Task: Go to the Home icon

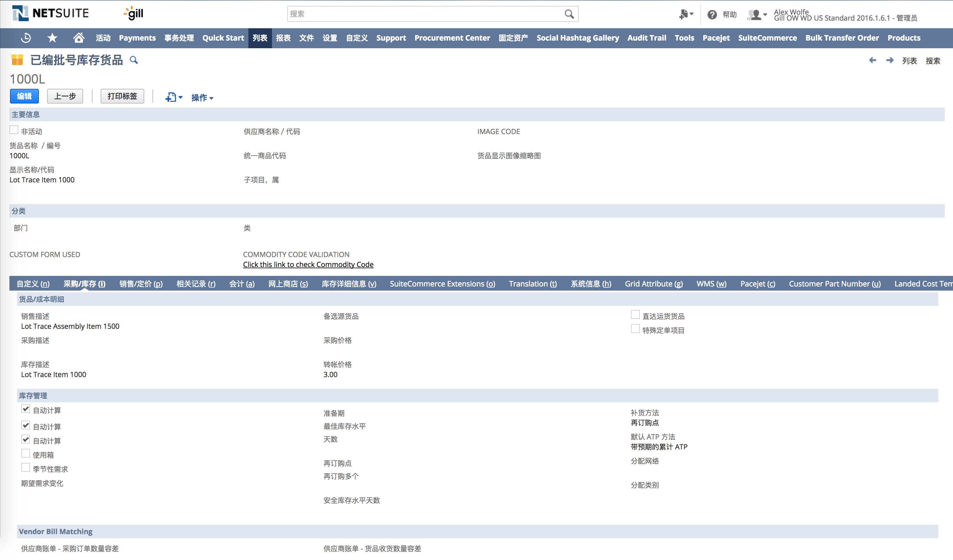Action: [78, 38]
